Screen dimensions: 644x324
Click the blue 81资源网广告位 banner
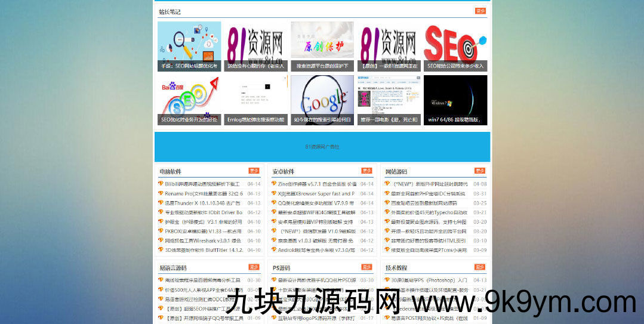point(322,146)
